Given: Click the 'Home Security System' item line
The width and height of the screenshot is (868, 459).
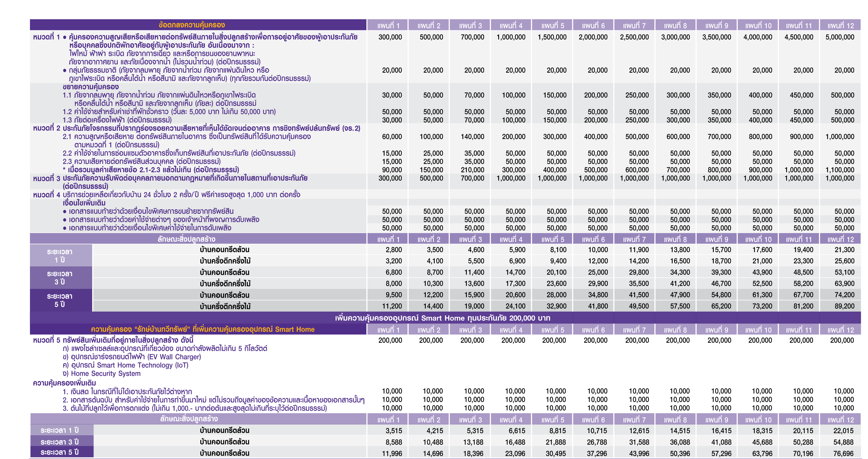Looking at the screenshot, I should click(x=102, y=374).
